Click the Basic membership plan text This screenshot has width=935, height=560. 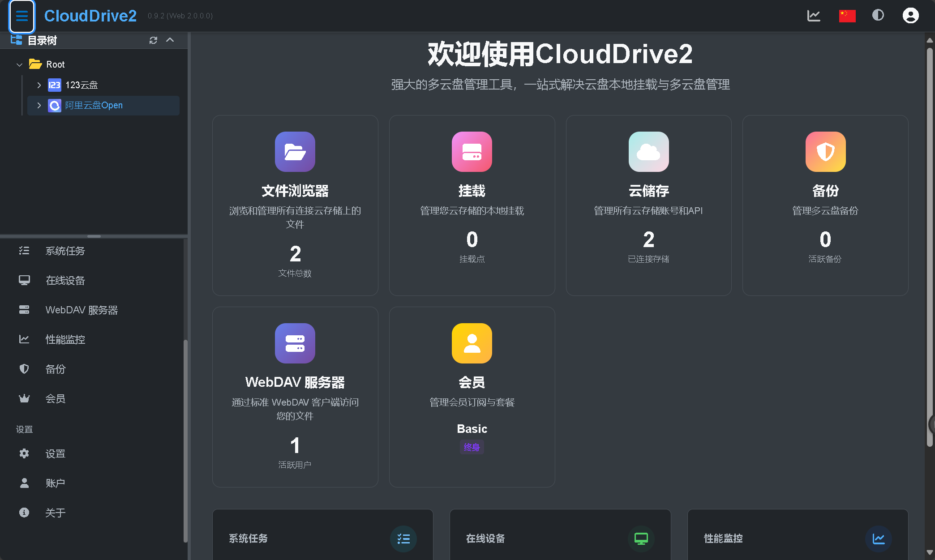coord(472,429)
